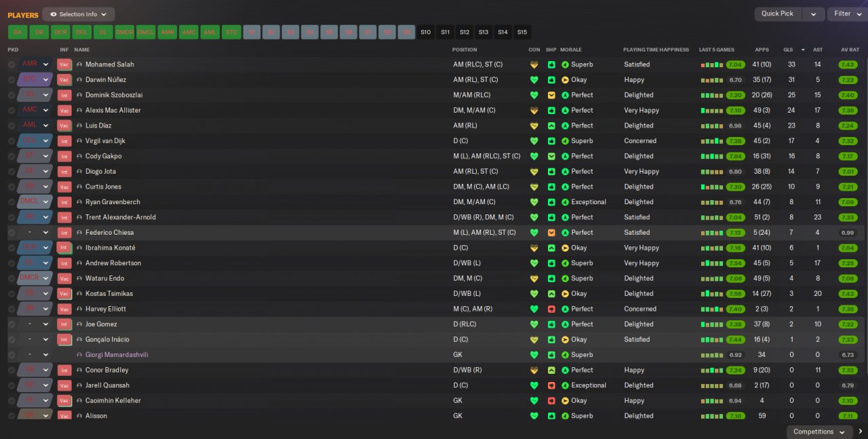Image resolution: width=868 pixels, height=439 pixels.
Task: Click the sort arrow next to GLS
Action: pos(804,50)
